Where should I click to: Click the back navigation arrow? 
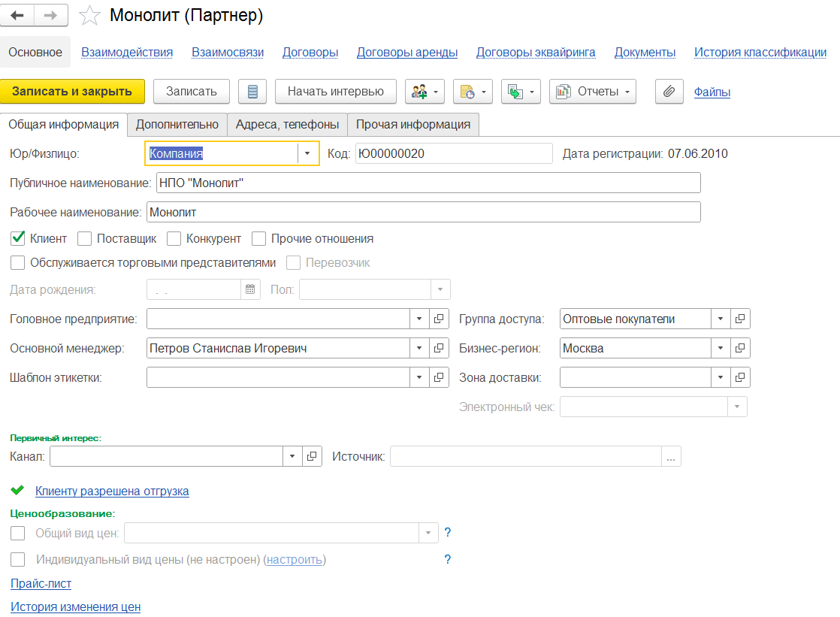pos(18,15)
